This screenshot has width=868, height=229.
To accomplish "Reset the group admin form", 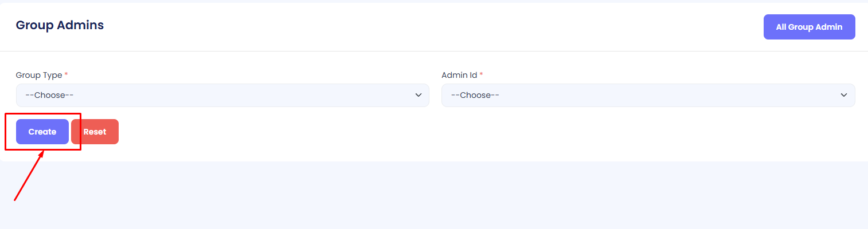I will point(95,132).
